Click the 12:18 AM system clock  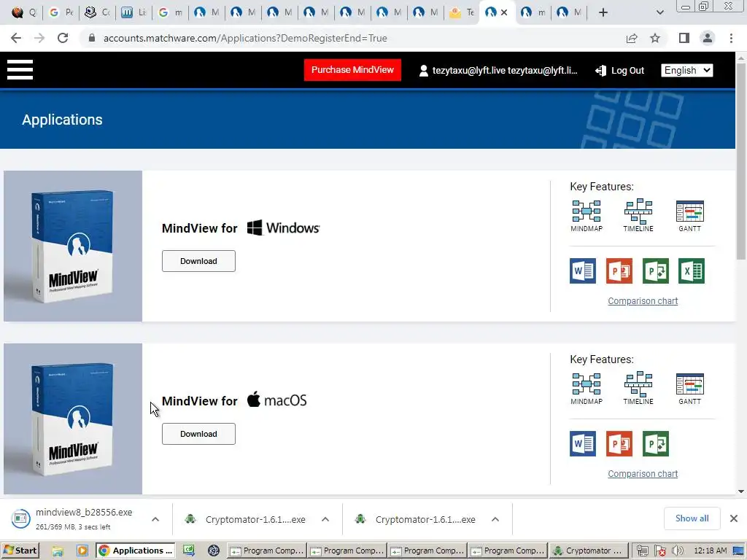[x=711, y=551]
